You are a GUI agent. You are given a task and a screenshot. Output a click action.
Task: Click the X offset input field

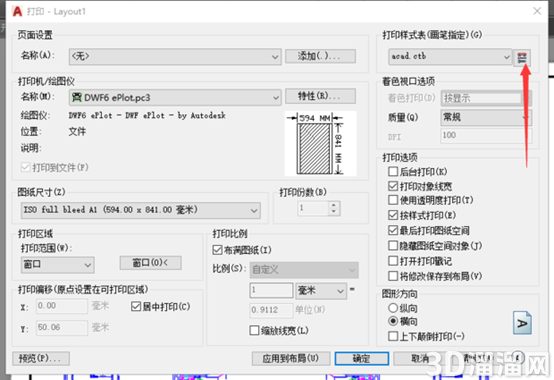coord(62,306)
